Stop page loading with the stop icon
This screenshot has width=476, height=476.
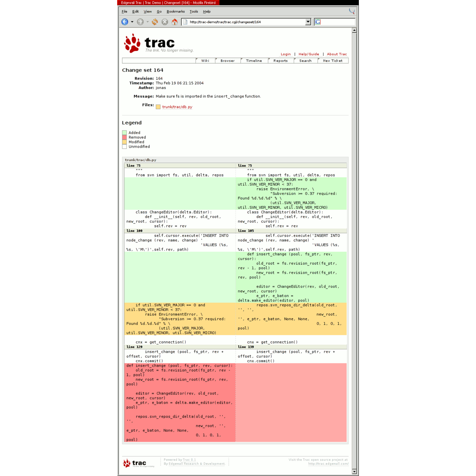[165, 22]
